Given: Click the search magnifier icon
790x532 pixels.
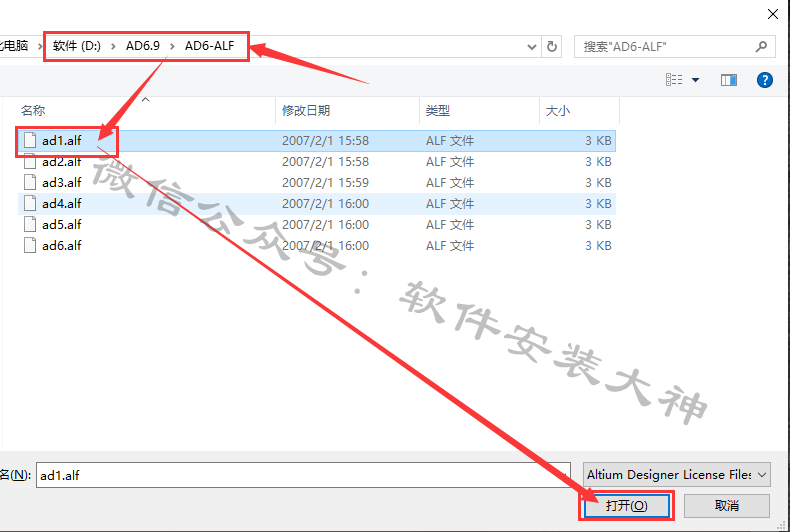Looking at the screenshot, I should tap(761, 47).
